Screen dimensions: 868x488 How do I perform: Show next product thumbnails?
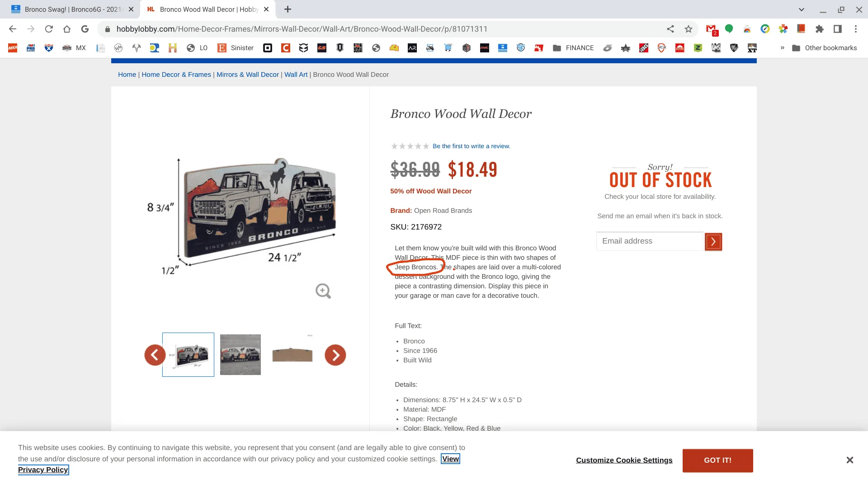(335, 355)
